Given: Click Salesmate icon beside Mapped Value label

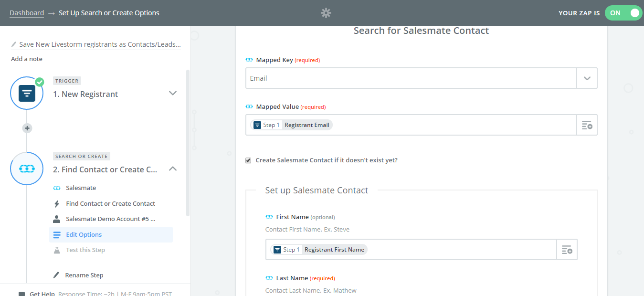Looking at the screenshot, I should (x=249, y=107).
